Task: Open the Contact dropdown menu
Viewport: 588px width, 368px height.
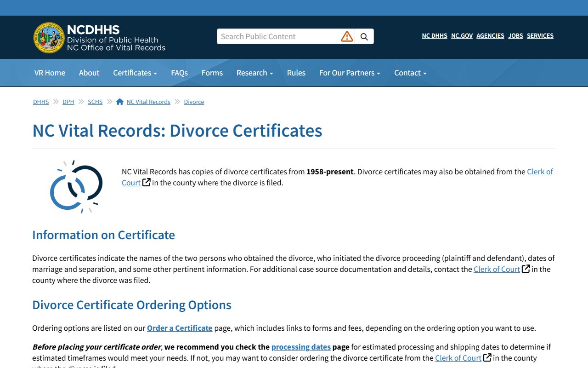Action: [410, 73]
